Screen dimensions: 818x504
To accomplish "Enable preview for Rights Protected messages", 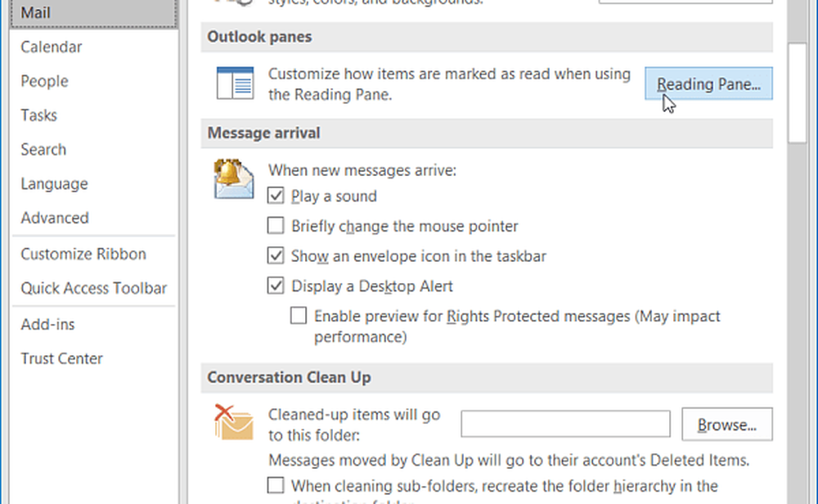I will pos(299,316).
